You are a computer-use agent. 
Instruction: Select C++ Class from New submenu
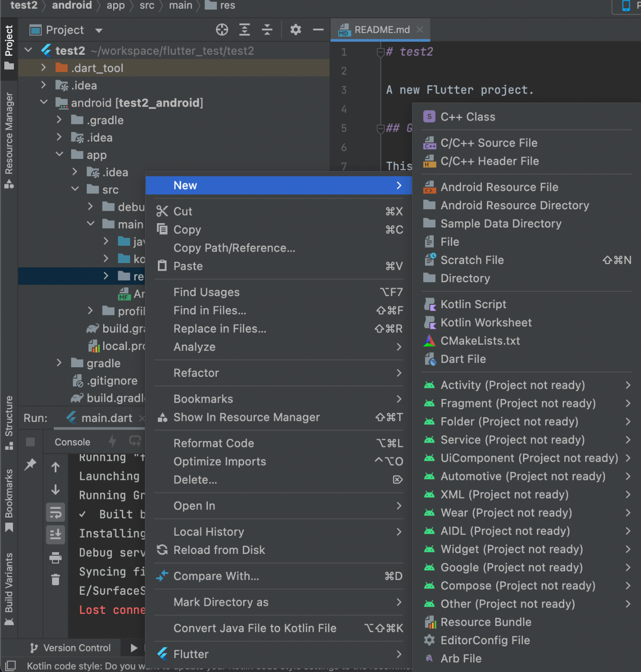[x=526, y=117]
